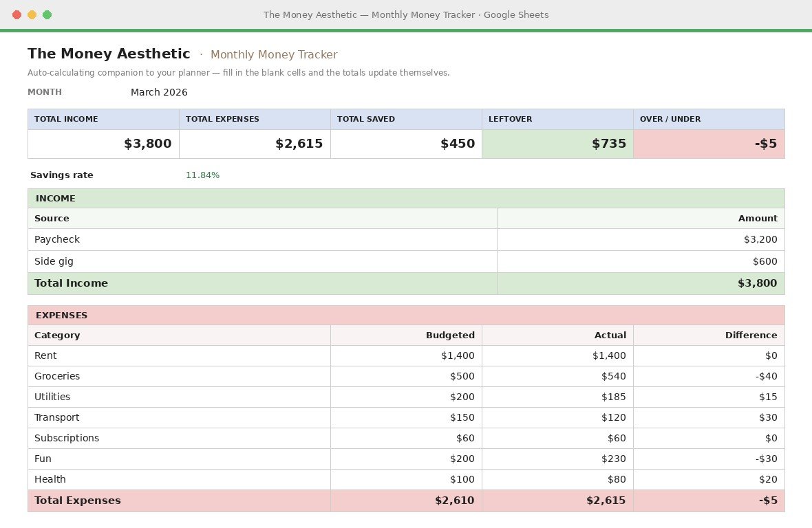Click the 'Source' column header
The image size is (812, 528).
[263, 218]
